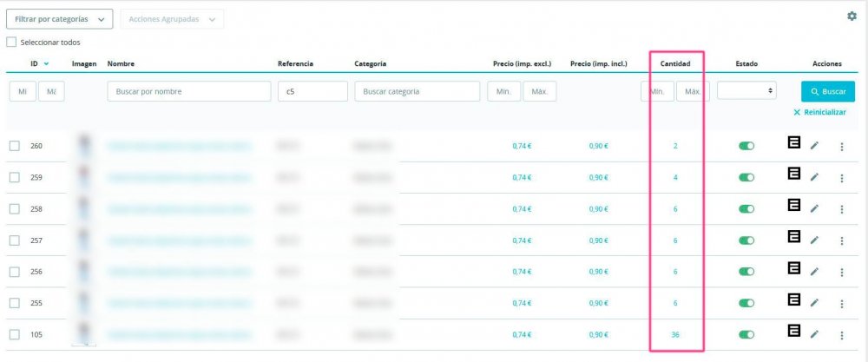
Task: Open Acciones Agrupadas dropdown
Action: click(172, 19)
